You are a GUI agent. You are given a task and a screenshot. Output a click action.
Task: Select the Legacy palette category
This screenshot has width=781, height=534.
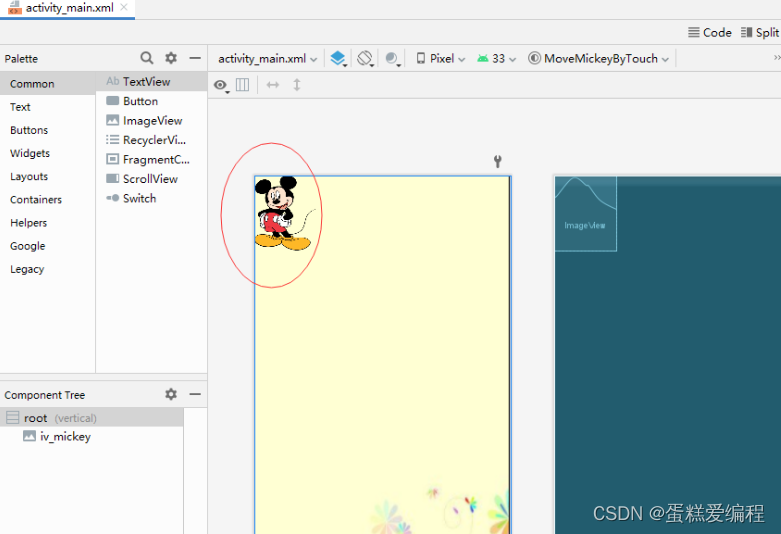coord(47,269)
